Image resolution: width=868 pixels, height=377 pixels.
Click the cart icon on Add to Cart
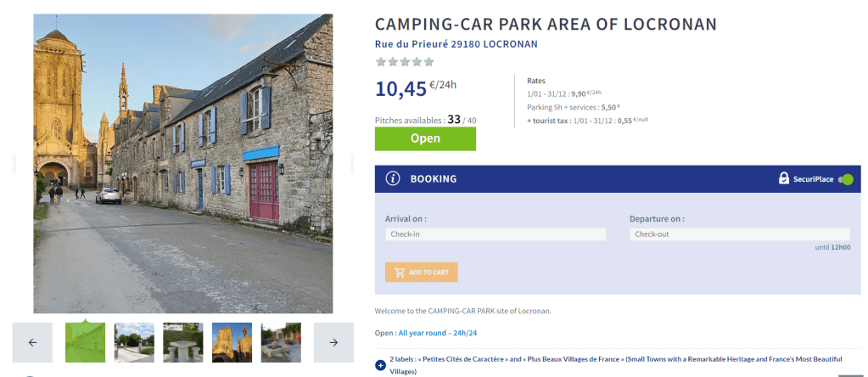click(400, 273)
